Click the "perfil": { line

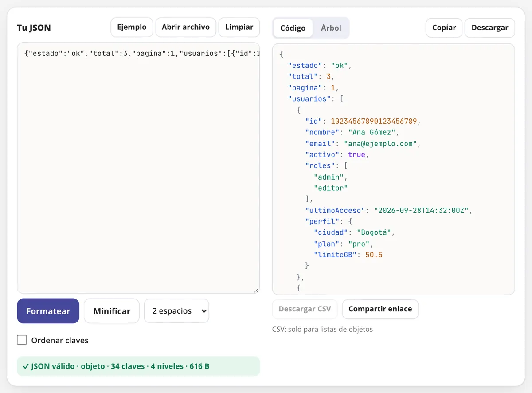[329, 221]
